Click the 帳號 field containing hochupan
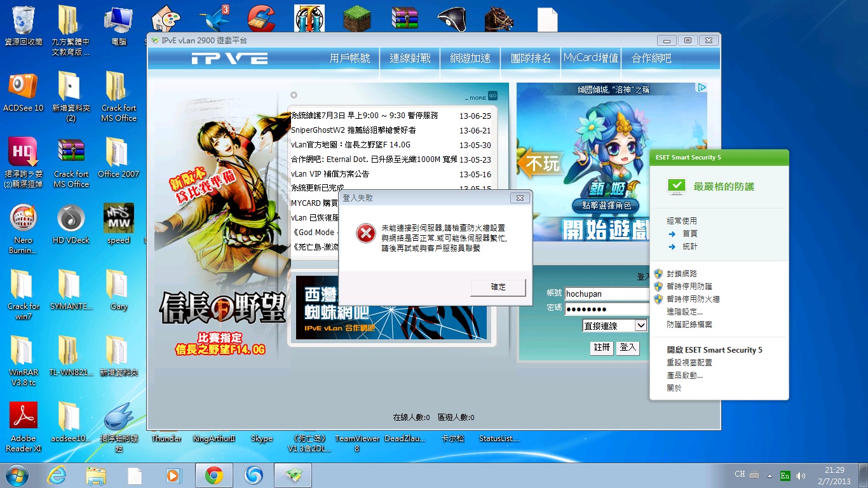This screenshot has height=488, width=868. click(x=606, y=294)
